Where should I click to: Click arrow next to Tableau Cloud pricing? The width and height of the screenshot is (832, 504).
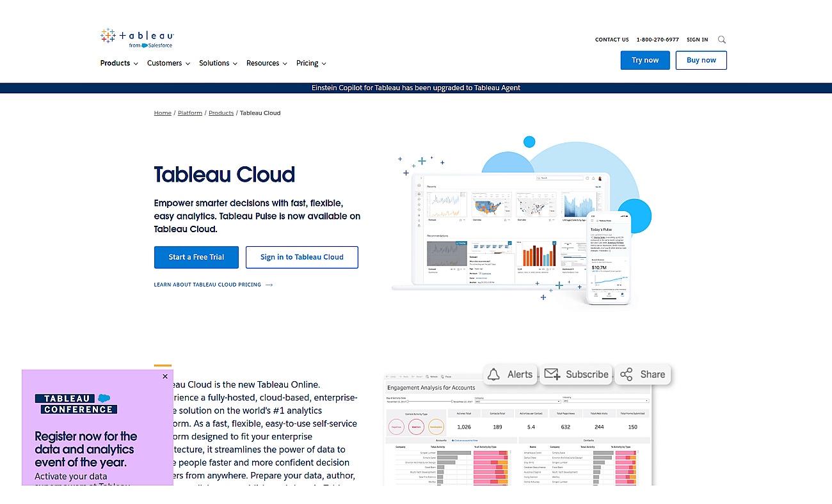pos(269,285)
